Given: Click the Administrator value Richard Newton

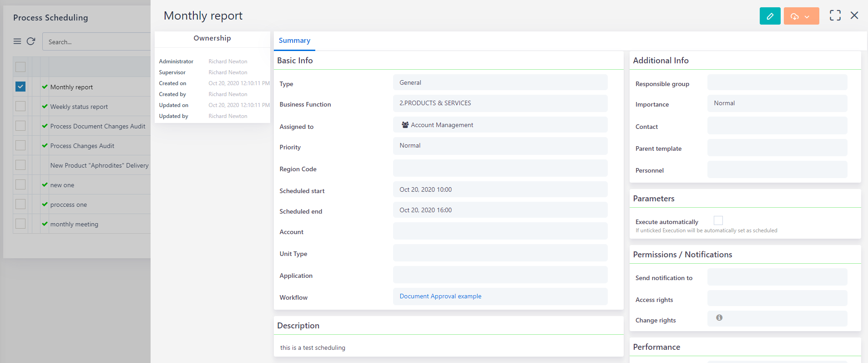Looking at the screenshot, I should click(228, 61).
